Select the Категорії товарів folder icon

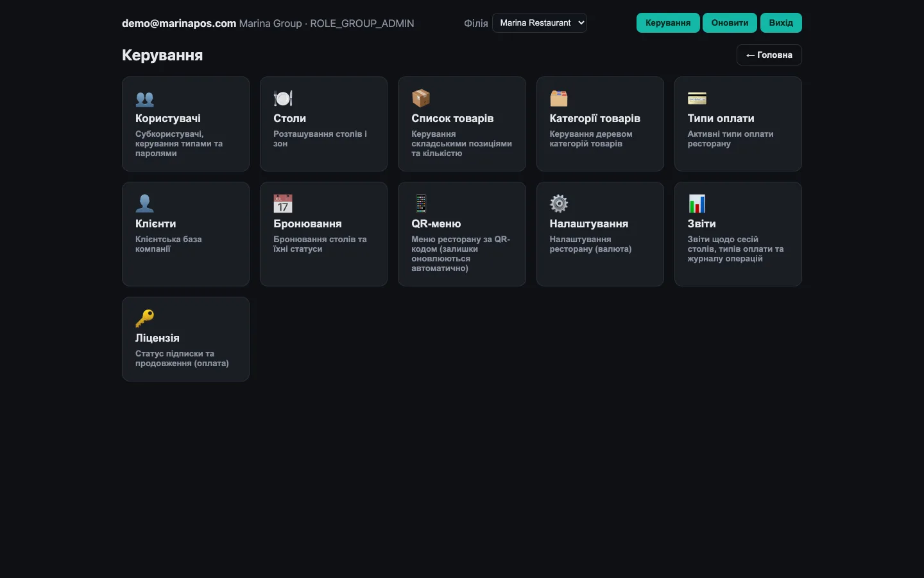(x=559, y=98)
